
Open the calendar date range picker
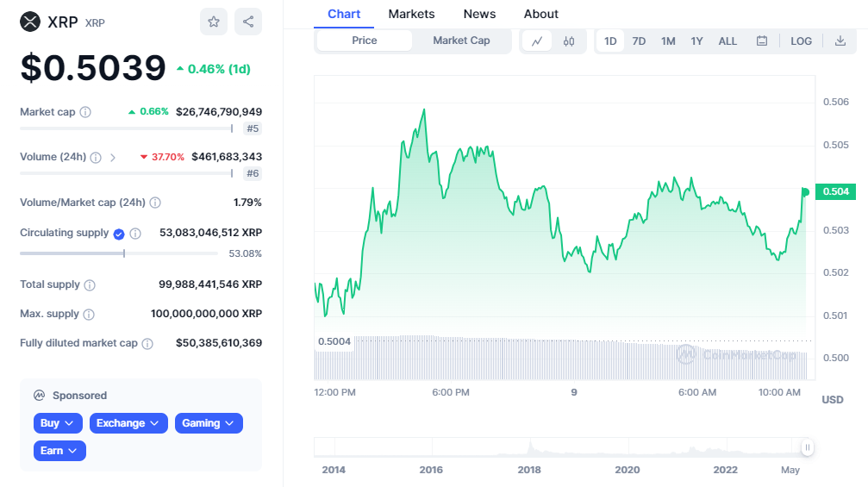pyautogui.click(x=762, y=41)
